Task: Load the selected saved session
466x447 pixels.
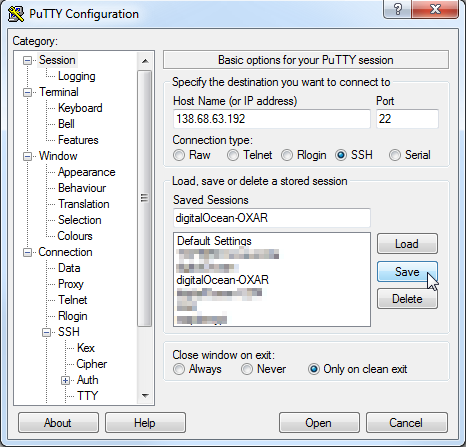Action: point(407,244)
